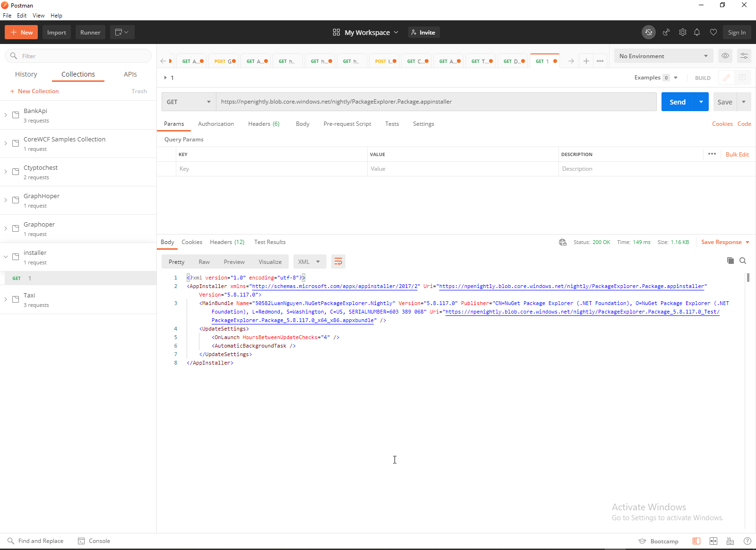Open the Save options dropdown arrow
The width and height of the screenshot is (756, 550).
pyautogui.click(x=744, y=102)
